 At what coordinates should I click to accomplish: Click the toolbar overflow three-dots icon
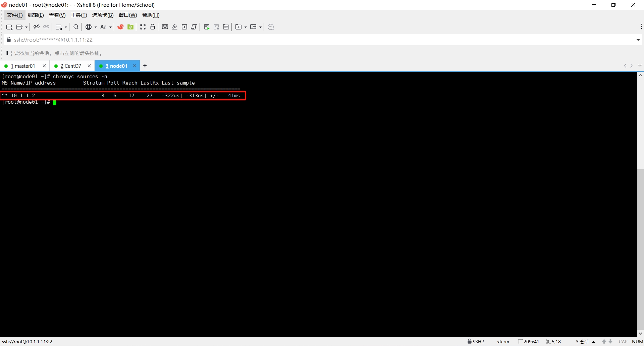(641, 27)
